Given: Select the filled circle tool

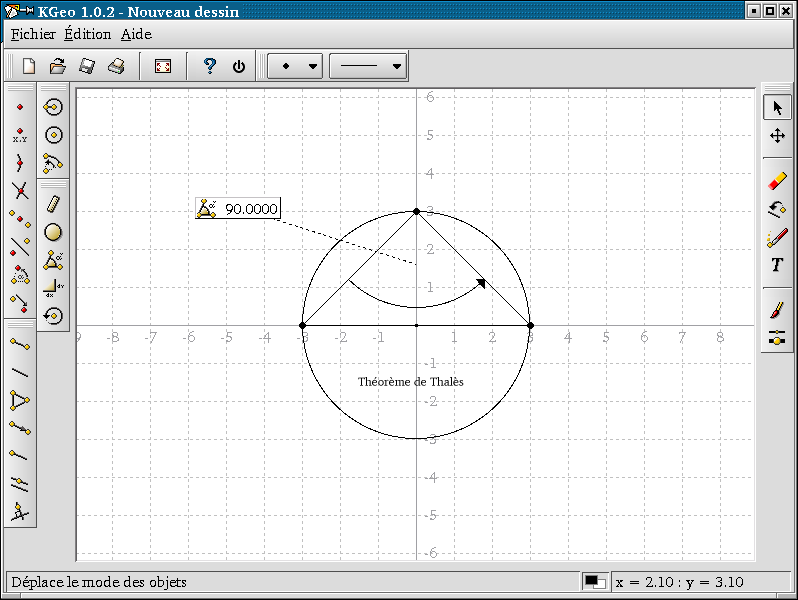Looking at the screenshot, I should tap(54, 232).
